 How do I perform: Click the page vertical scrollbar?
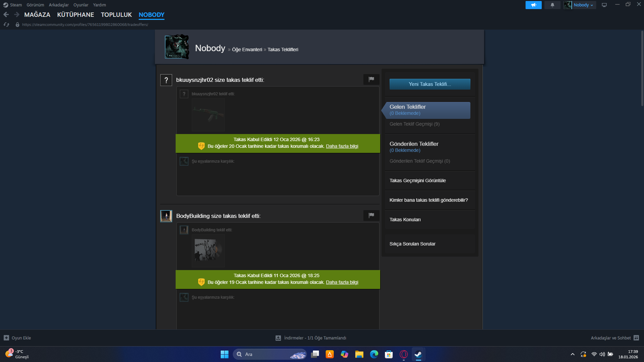tap(642, 68)
